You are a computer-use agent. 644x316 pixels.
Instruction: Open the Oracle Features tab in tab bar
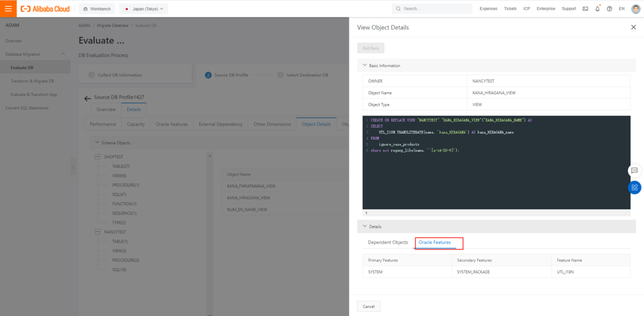(172, 124)
